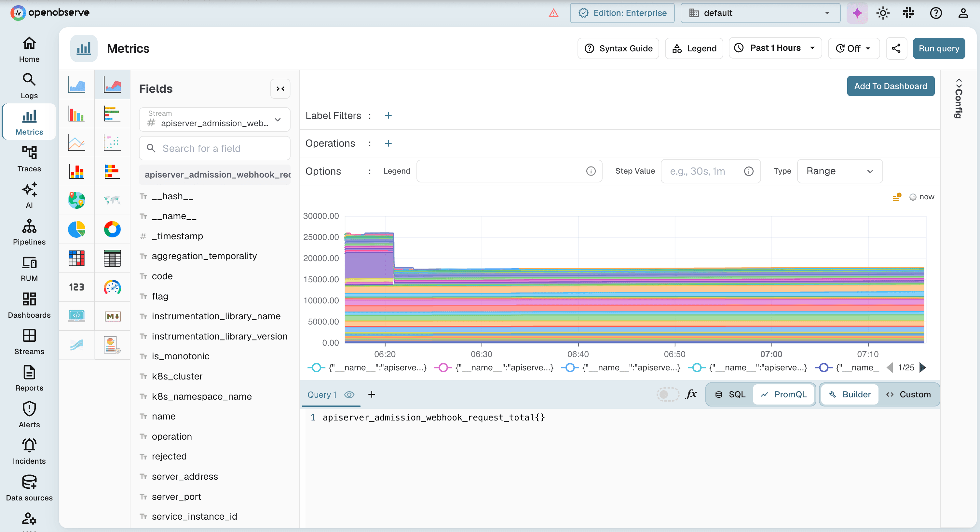
Task: Switch editor mode to Custom
Action: [x=908, y=394]
